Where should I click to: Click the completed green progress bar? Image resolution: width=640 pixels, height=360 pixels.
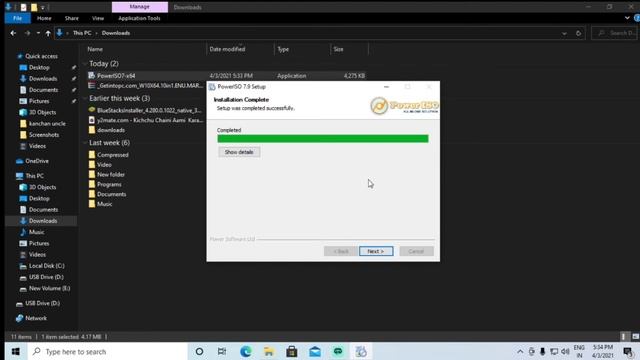323,139
